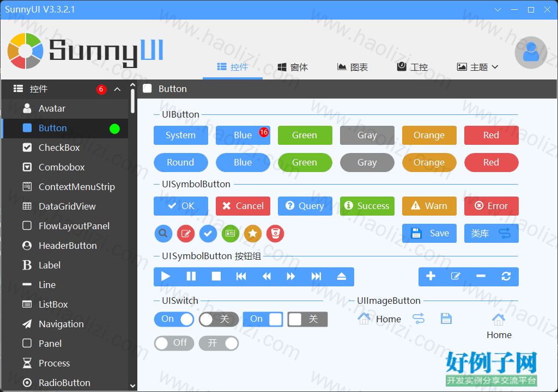
Task: Click the plus icon in the blue group
Action: 431,277
